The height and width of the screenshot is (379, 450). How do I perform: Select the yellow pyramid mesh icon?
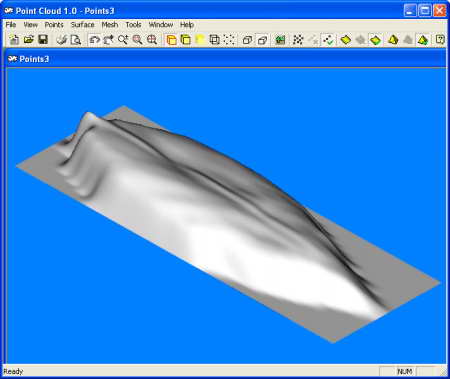393,40
